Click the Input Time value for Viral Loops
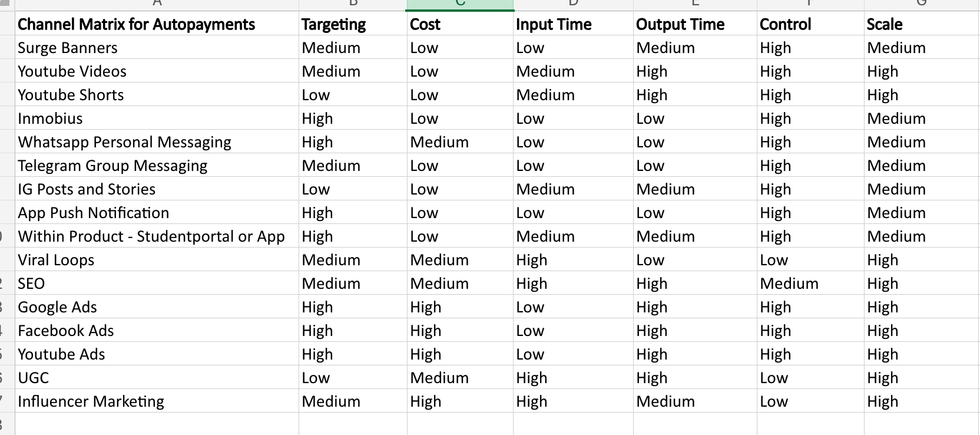 532,260
